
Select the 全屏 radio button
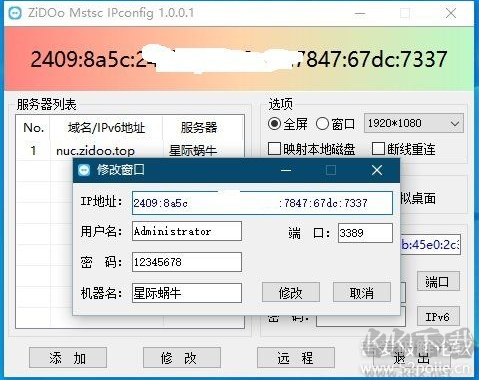[x=274, y=124]
